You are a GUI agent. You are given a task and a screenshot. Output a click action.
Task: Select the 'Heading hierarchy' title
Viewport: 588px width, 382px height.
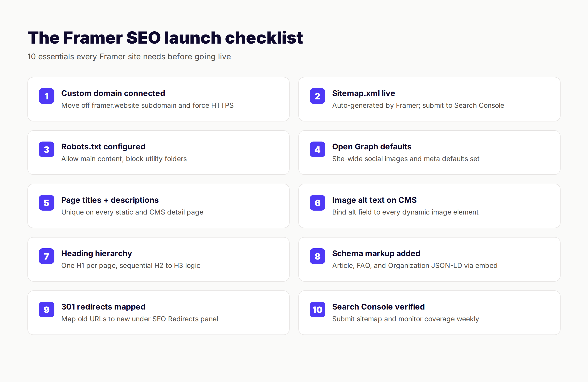click(x=97, y=253)
